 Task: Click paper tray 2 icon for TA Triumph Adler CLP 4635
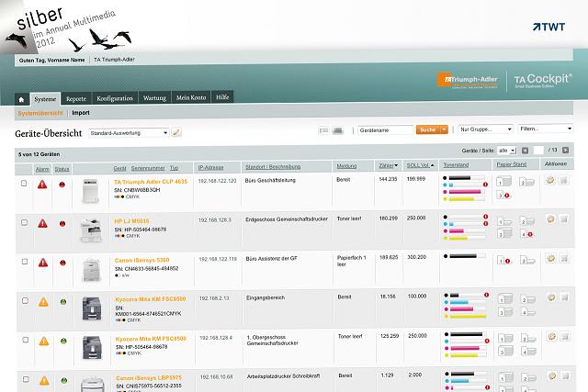[526, 182]
